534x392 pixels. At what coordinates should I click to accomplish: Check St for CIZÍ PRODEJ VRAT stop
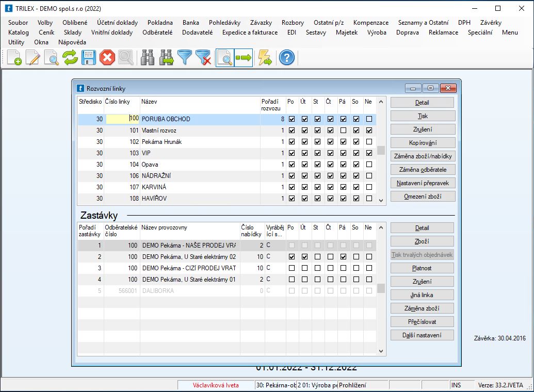coord(317,268)
